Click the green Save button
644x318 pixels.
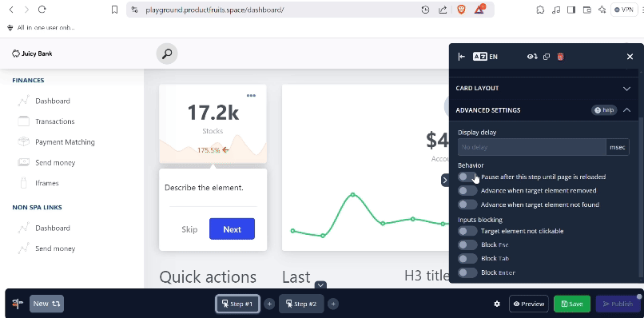[x=572, y=304]
